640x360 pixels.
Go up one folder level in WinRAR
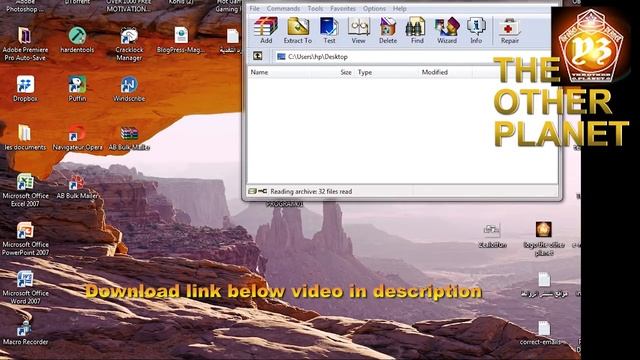[258, 56]
